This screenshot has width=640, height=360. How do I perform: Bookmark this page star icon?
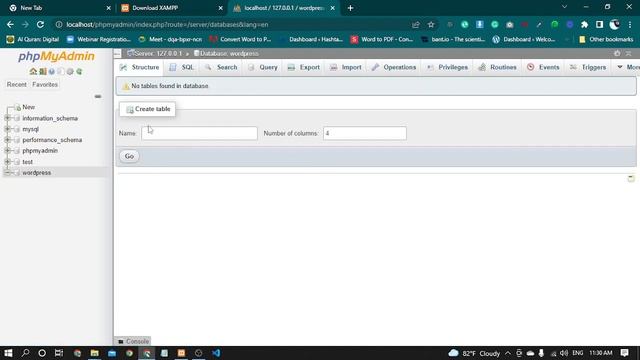(431, 24)
